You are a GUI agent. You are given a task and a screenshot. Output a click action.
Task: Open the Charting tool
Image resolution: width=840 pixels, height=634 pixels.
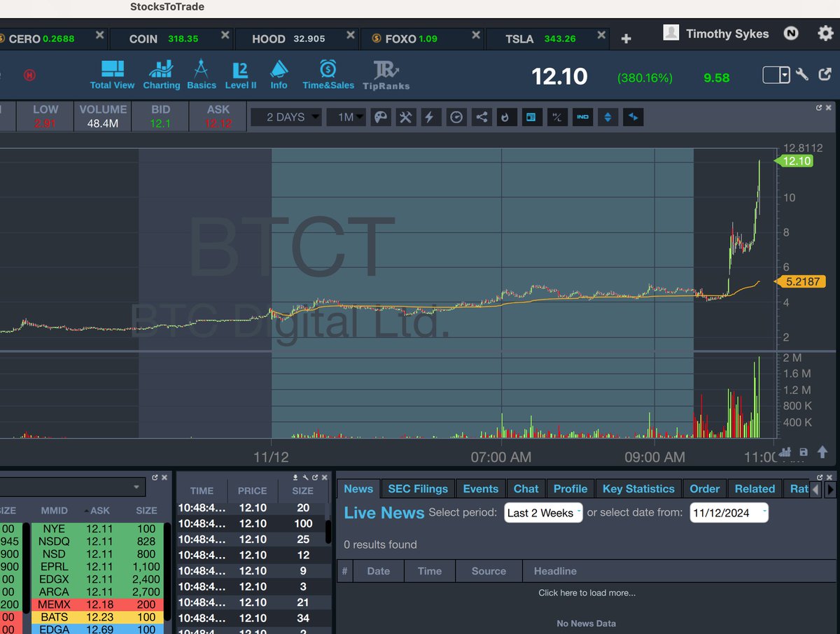pos(161,75)
